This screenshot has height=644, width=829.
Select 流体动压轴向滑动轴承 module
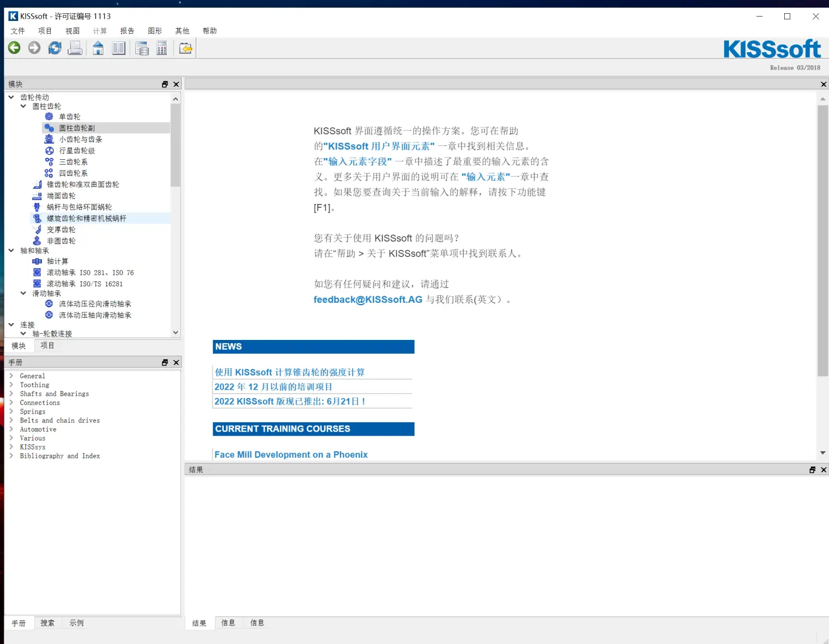(95, 315)
